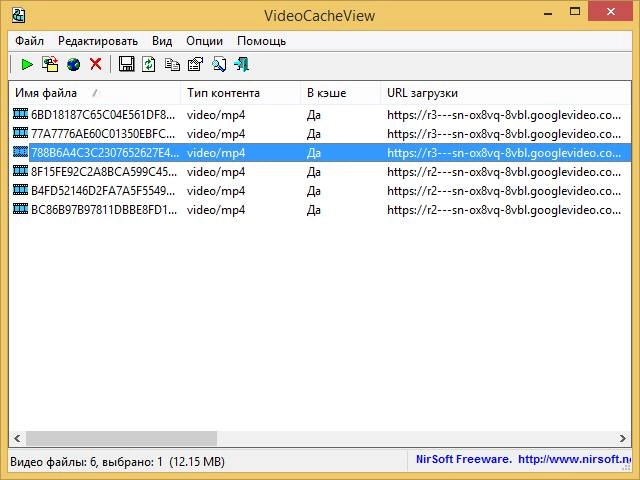Open the Вид menu
The height and width of the screenshot is (480, 640).
click(x=162, y=41)
